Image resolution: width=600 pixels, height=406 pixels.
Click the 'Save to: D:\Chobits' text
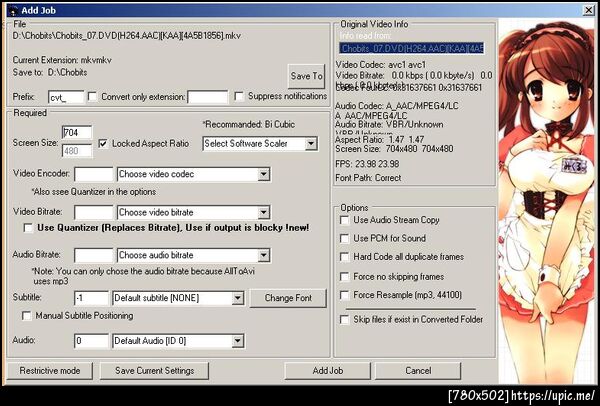[50, 72]
